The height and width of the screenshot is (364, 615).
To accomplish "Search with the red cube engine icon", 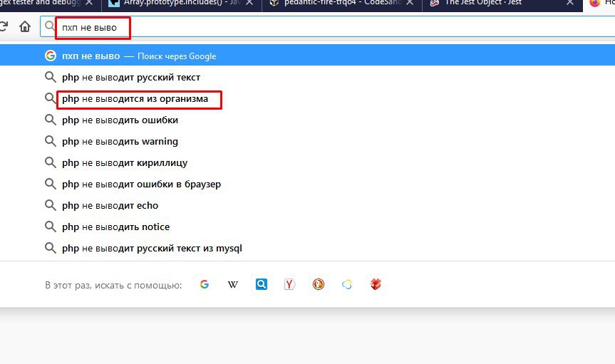I will point(376,284).
